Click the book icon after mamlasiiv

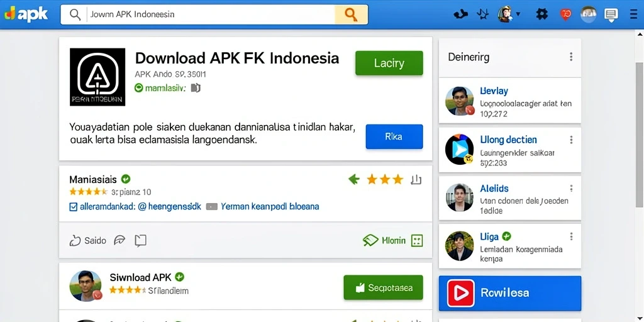(196, 88)
